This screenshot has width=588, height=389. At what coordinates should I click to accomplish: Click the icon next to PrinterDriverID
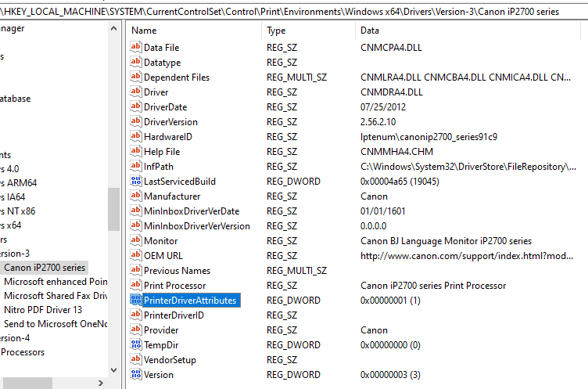(136, 315)
